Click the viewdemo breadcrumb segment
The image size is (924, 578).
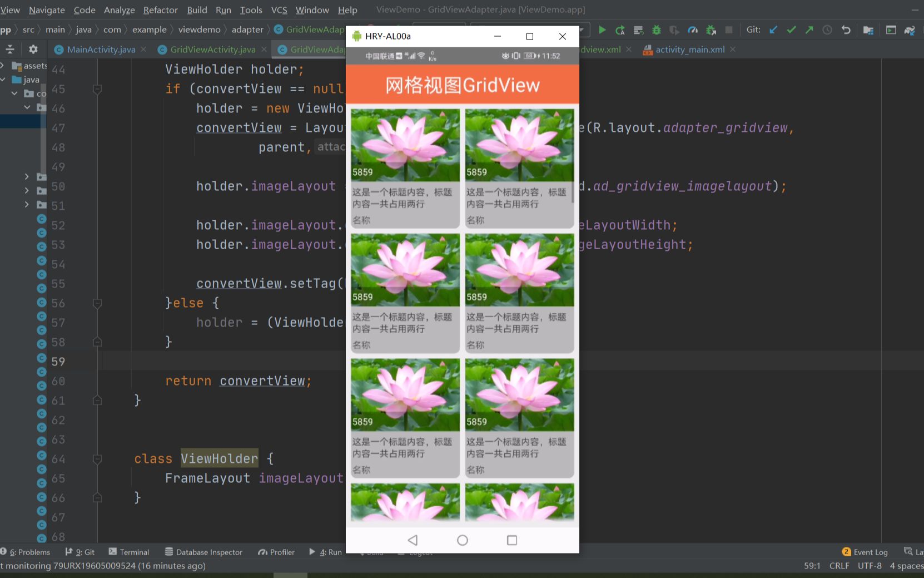pos(199,29)
